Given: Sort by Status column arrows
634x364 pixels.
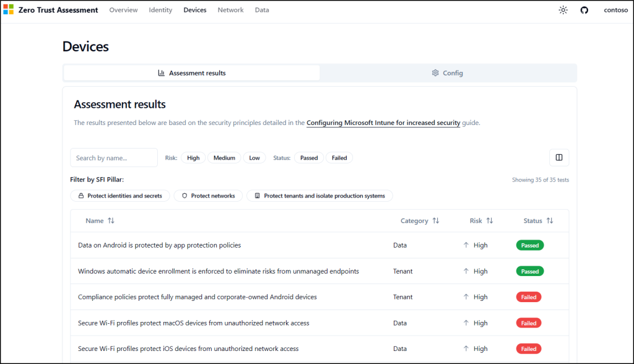Looking at the screenshot, I should click(x=550, y=221).
